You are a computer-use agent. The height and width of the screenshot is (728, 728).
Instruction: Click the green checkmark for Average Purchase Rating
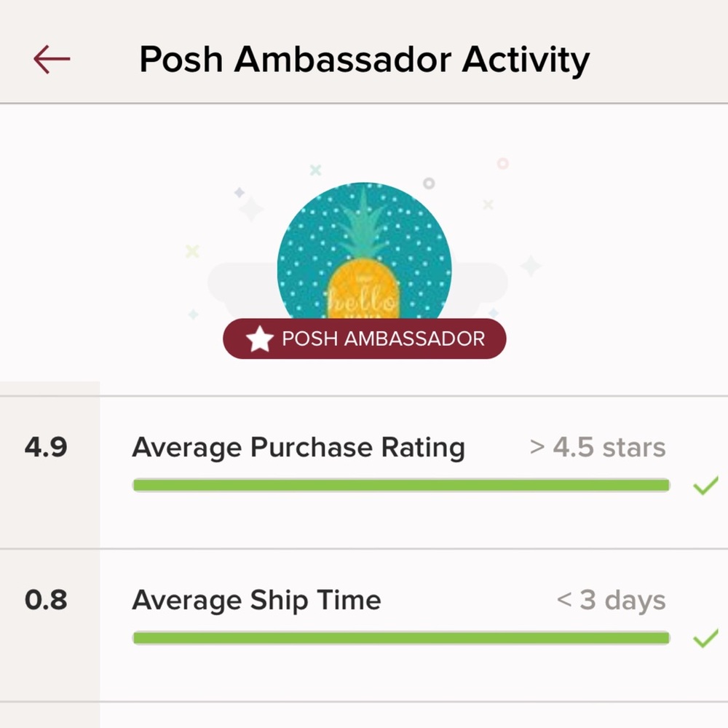705,485
